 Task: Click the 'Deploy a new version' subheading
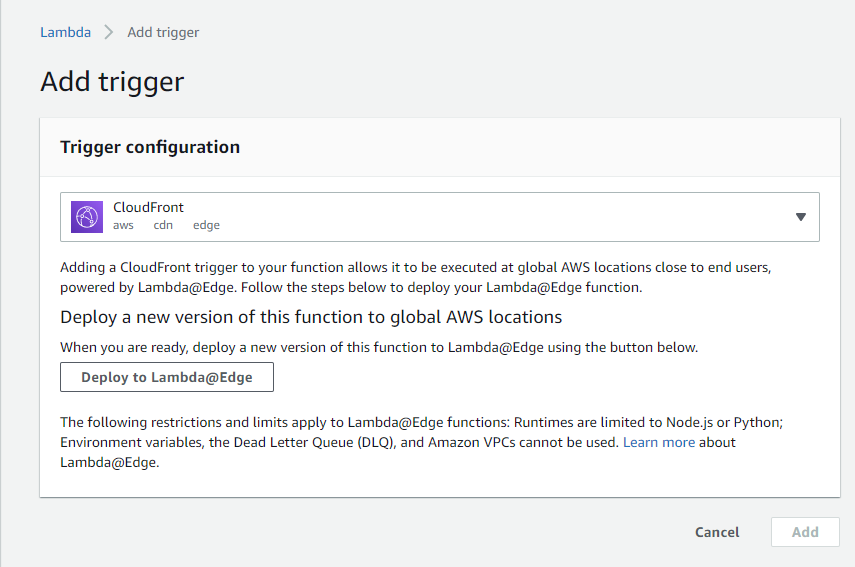click(x=311, y=317)
